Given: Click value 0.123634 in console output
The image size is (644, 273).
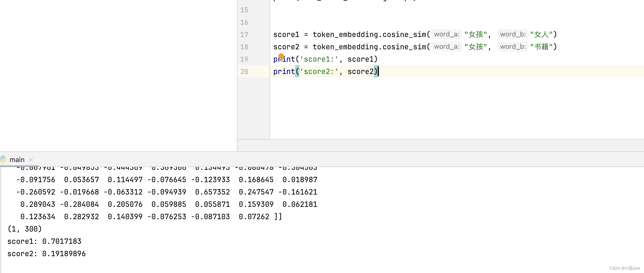Looking at the screenshot, I should pyautogui.click(x=38, y=217).
